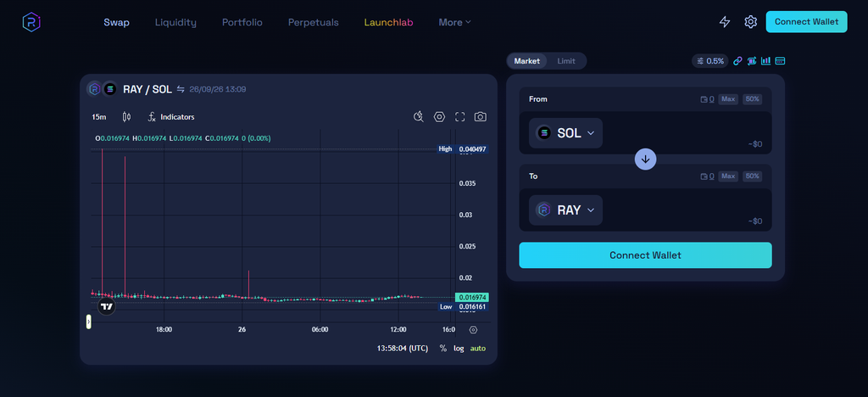
Task: Open the settings gear in header
Action: click(750, 21)
